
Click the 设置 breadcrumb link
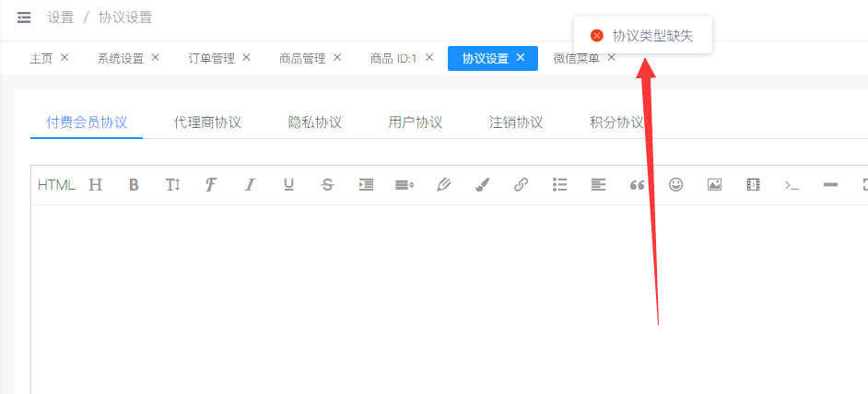pos(60,17)
